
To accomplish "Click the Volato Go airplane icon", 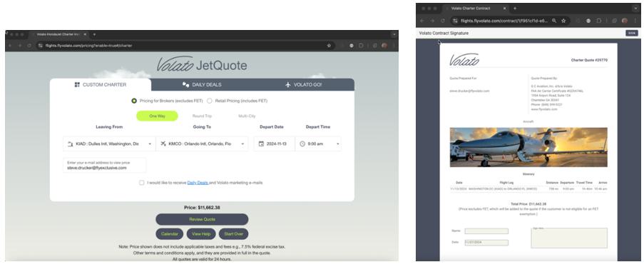I will [x=288, y=85].
